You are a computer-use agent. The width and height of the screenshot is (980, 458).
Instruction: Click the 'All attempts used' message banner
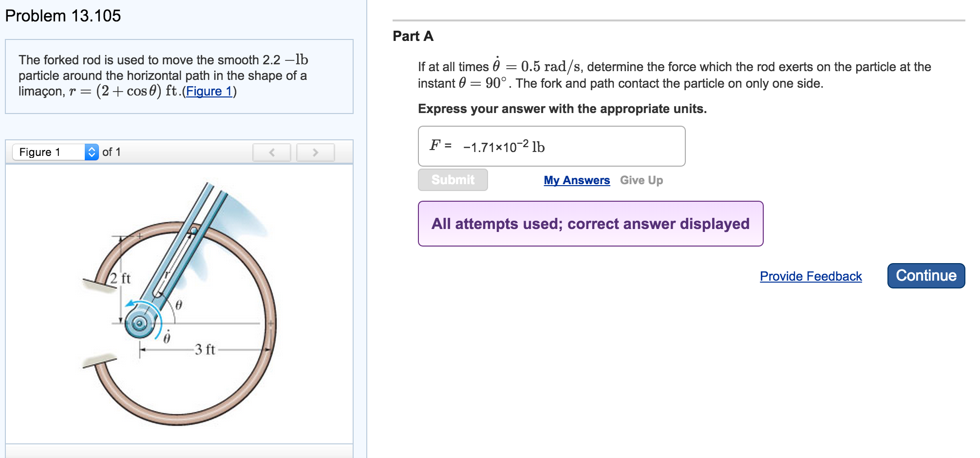pyautogui.click(x=590, y=224)
